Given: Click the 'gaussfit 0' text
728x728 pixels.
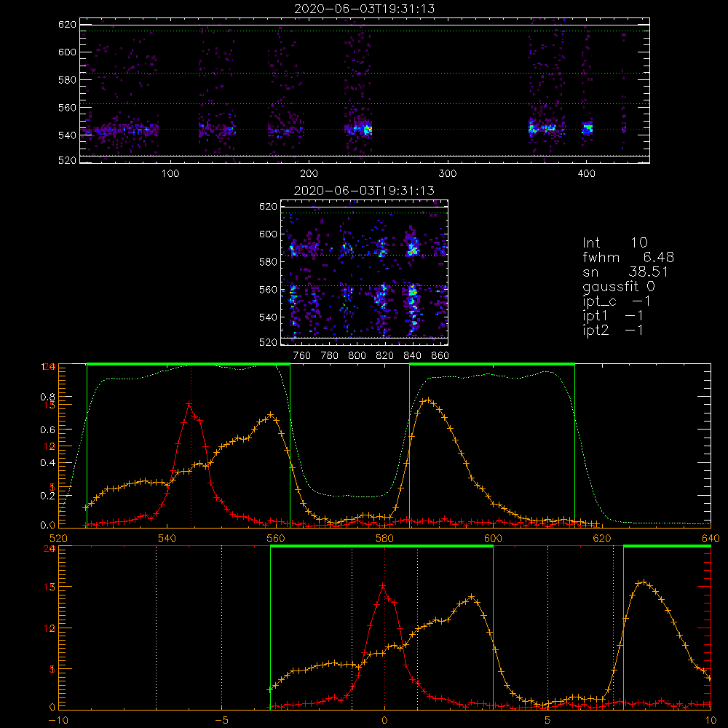Looking at the screenshot, I should pos(619,286).
